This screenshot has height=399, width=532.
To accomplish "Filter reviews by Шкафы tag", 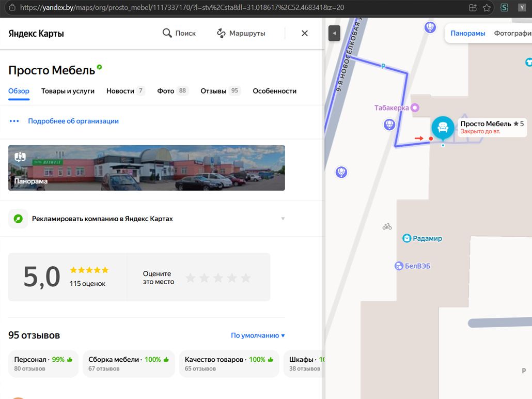I will pos(304,364).
